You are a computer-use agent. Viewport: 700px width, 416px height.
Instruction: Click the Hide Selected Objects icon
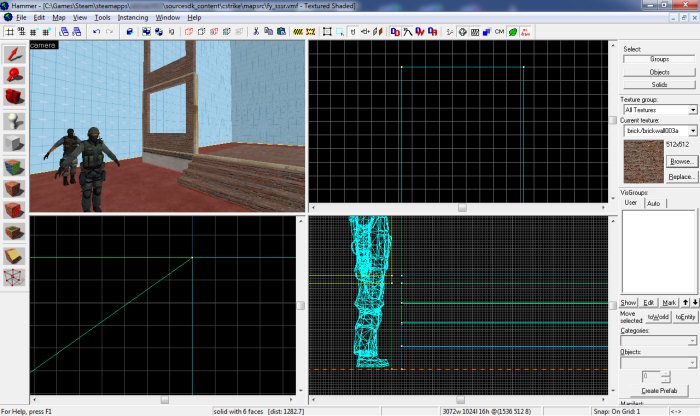pyautogui.click(x=189, y=32)
